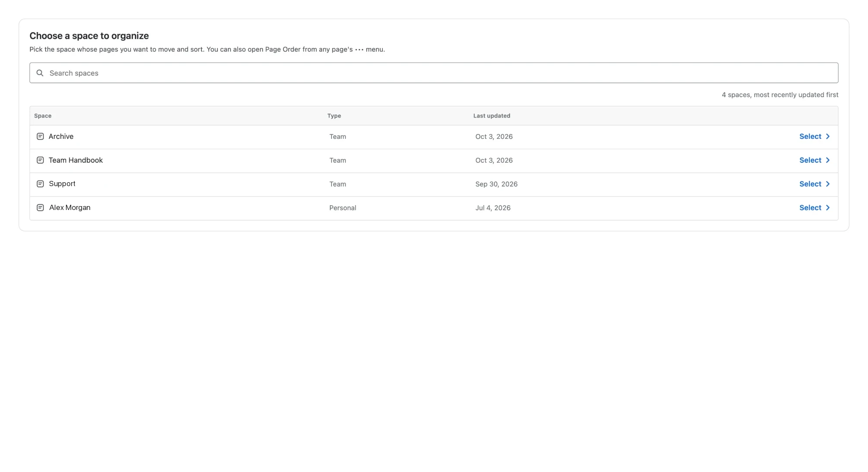Screen dimensions: 868x472
Task: Click Oct 3, 2026 in Archive row
Action: (494, 137)
